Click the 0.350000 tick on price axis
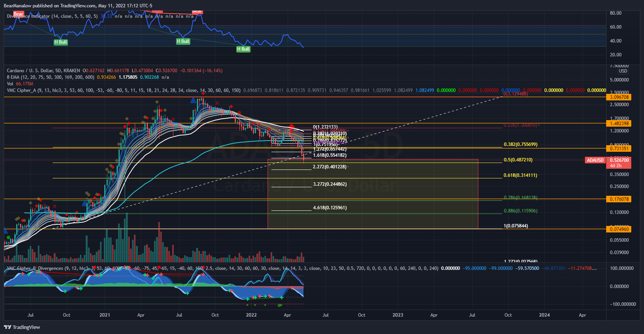This screenshot has width=644, height=334. tap(619, 175)
